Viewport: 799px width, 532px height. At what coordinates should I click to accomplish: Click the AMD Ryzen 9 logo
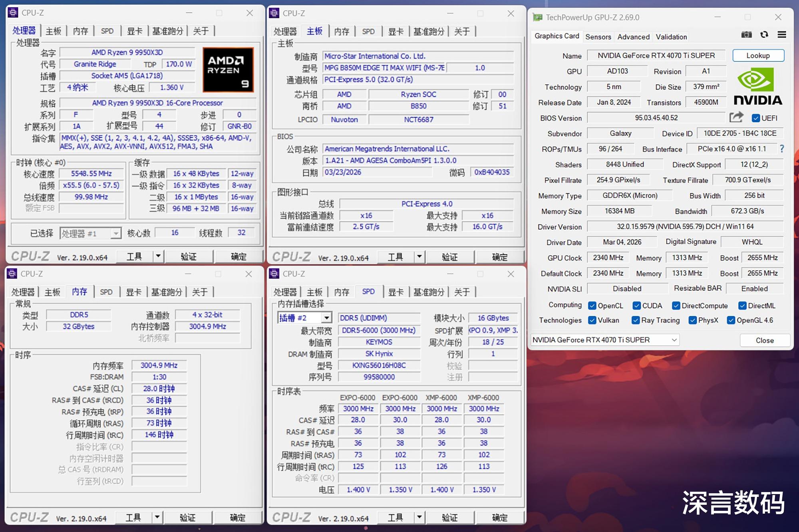point(228,70)
